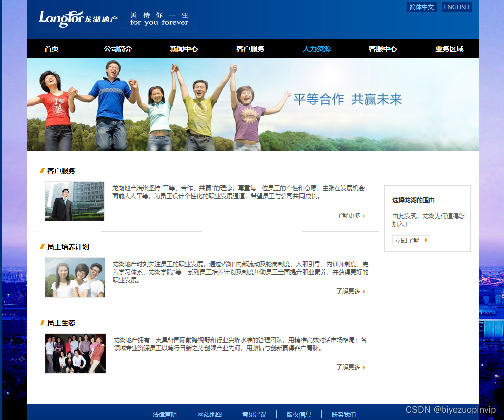Click the orange marker beside 客户服务 heading
Image resolution: width=504 pixels, height=420 pixels.
tap(42, 171)
